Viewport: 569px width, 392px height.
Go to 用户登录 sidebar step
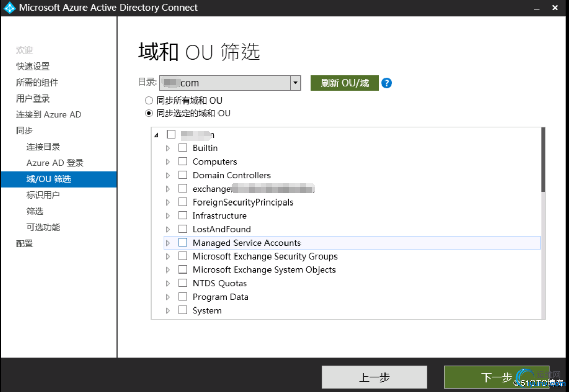[33, 98]
